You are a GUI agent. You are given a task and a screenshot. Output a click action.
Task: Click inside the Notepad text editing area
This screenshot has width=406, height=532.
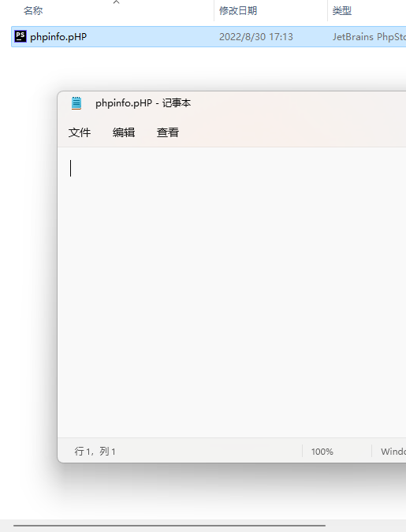tap(232, 292)
